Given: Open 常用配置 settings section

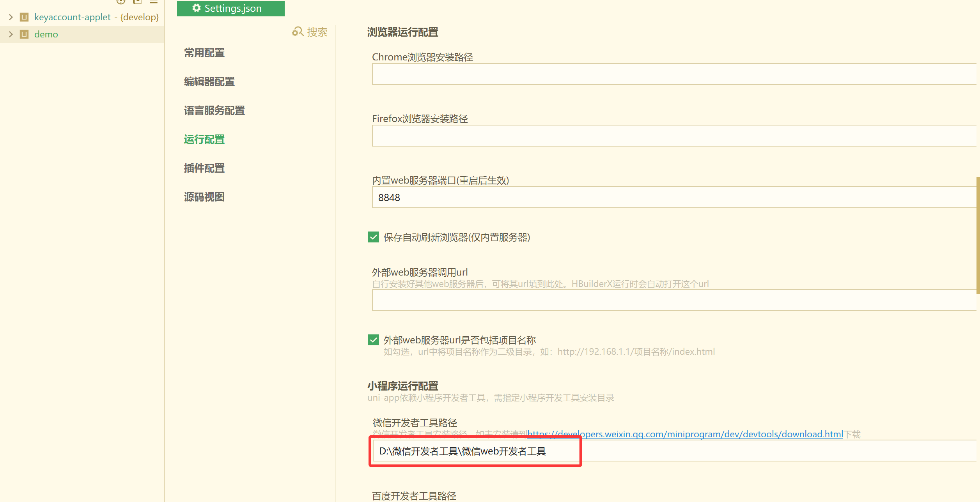Looking at the screenshot, I should pyautogui.click(x=204, y=53).
